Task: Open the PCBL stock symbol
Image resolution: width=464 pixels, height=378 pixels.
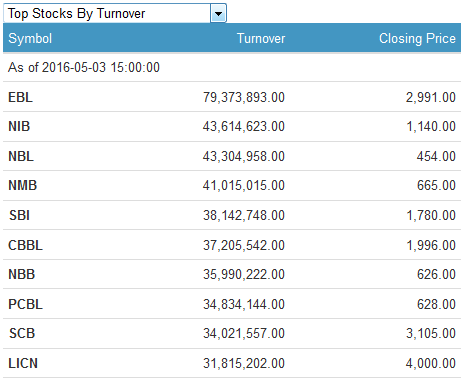Action: point(25,304)
